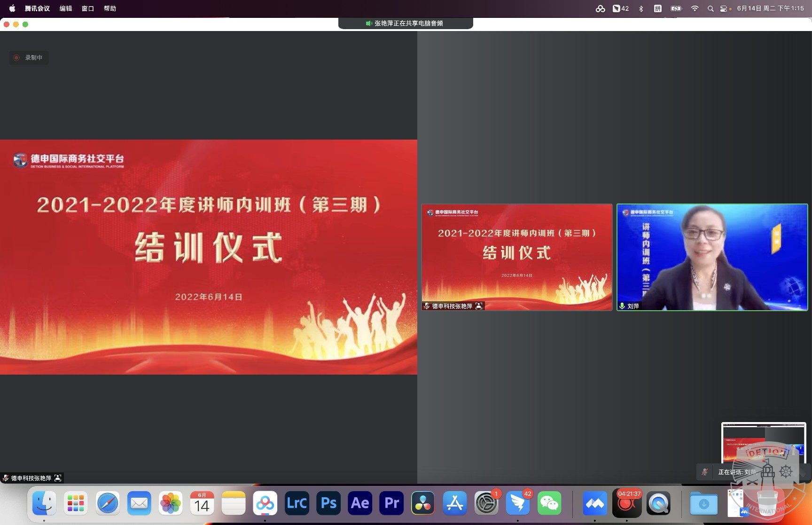Open Notes from the Dock
Image resolution: width=812 pixels, height=525 pixels.
point(234,503)
